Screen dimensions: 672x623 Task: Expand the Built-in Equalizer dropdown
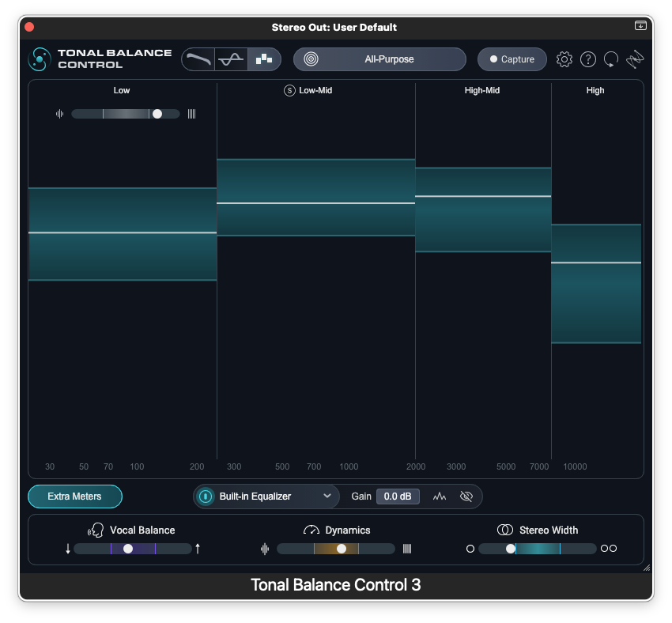pos(327,497)
